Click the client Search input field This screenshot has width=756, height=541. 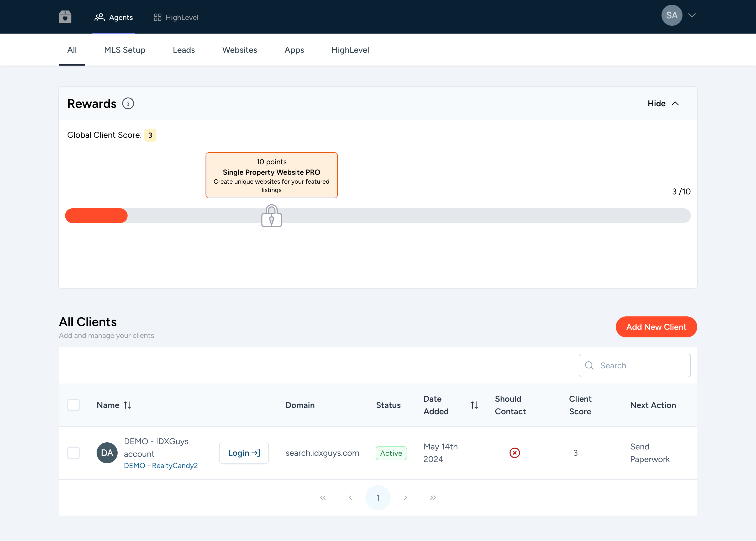pos(640,365)
